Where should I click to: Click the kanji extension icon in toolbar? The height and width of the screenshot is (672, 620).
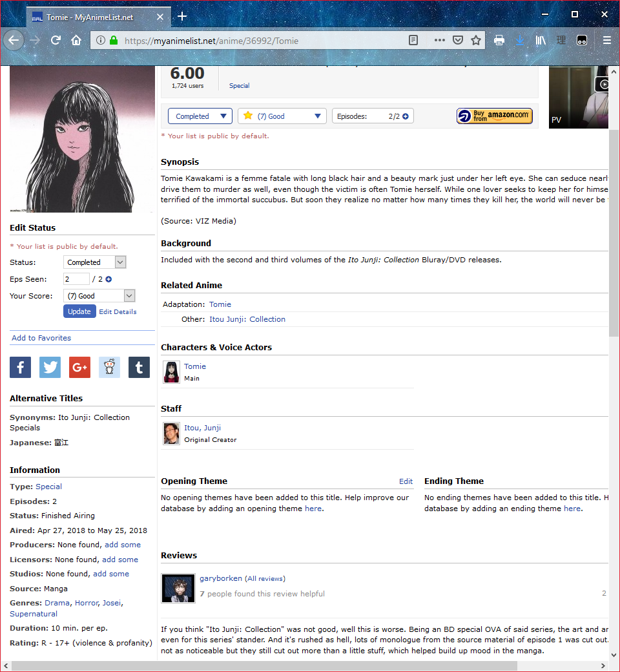(561, 41)
